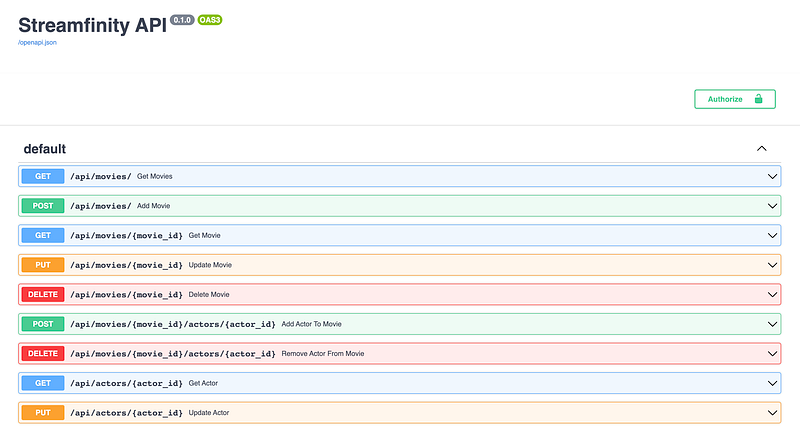The width and height of the screenshot is (800, 426).
Task: Click the /api/movies/{movie_id} path in Update Movie row
Action: click(x=126, y=265)
